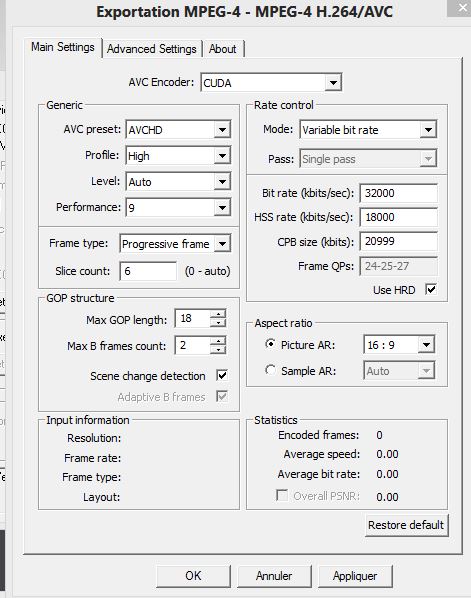Expand the Level dropdown set to Auto

pos(178,182)
